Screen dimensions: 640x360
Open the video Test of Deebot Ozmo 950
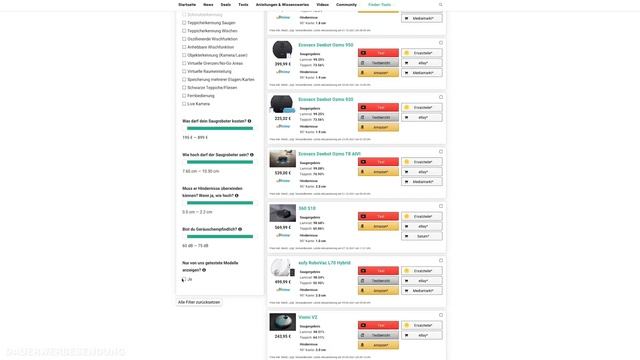click(378, 53)
